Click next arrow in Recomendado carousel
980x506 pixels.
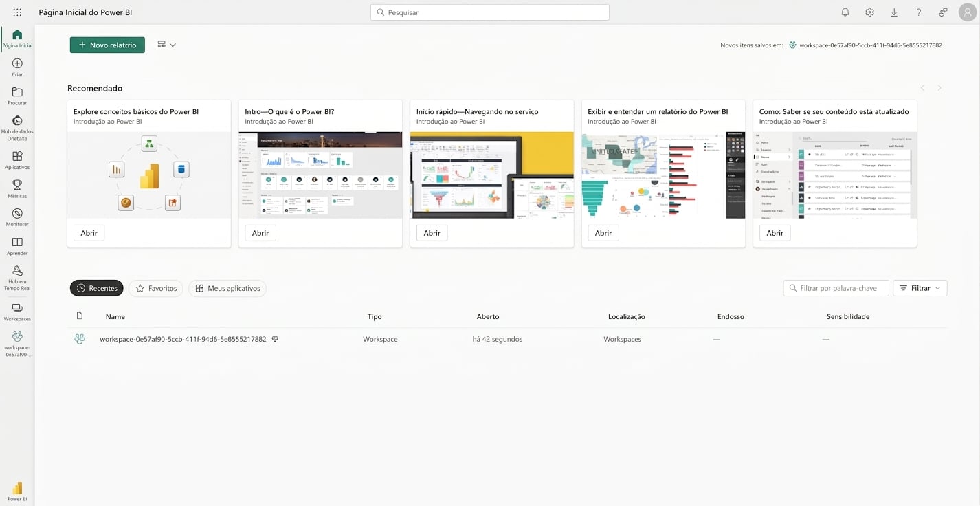939,88
